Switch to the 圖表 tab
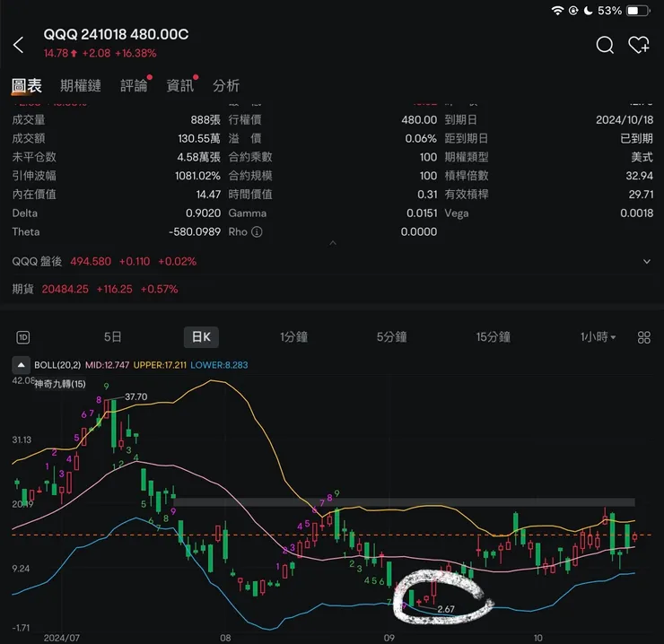The width and height of the screenshot is (664, 644). (x=27, y=85)
